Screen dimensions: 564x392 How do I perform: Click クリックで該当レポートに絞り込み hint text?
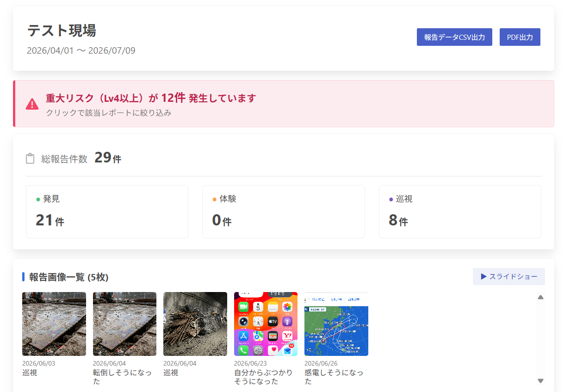coord(108,112)
